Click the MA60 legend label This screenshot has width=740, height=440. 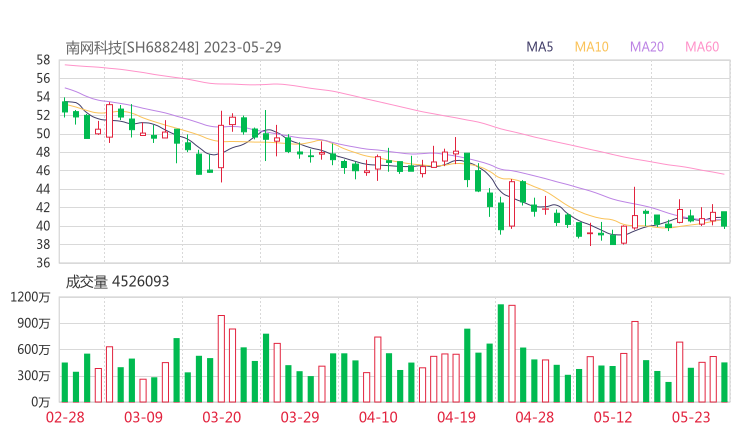[x=702, y=47]
